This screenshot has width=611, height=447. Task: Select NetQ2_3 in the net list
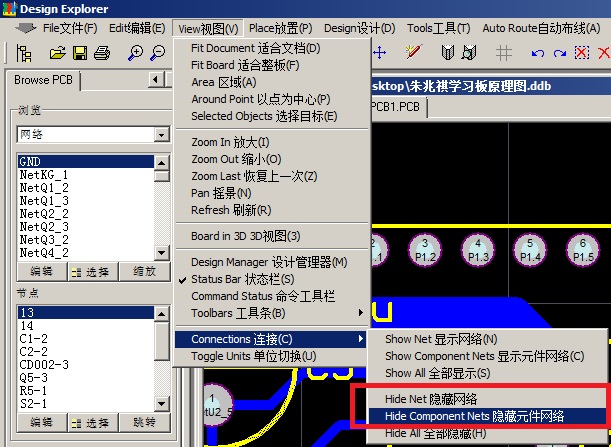tap(44, 227)
